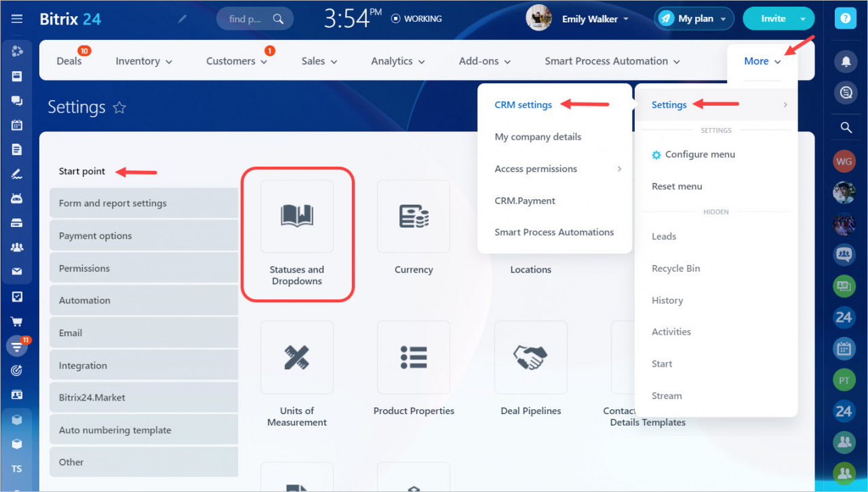Select CRM settings in submenu
This screenshot has height=492, width=868.
coord(524,104)
